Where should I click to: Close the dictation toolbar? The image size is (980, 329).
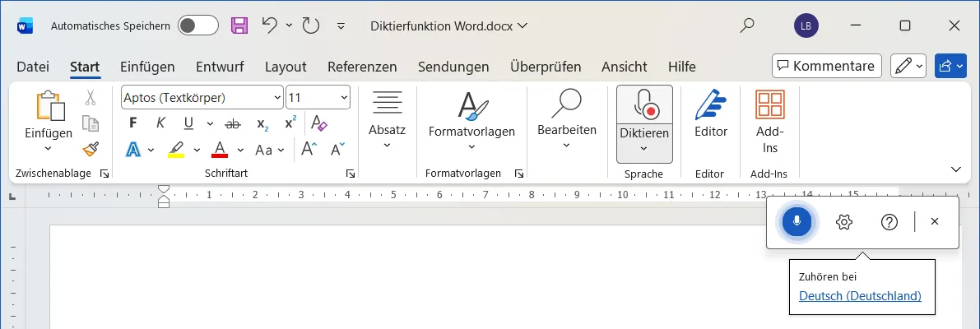[x=935, y=221]
